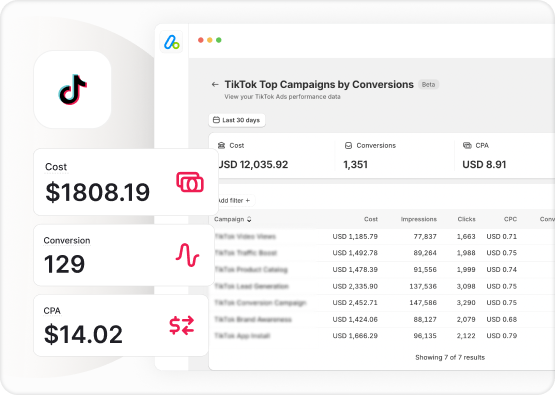Click the $1808.19 cost figure

97,192
